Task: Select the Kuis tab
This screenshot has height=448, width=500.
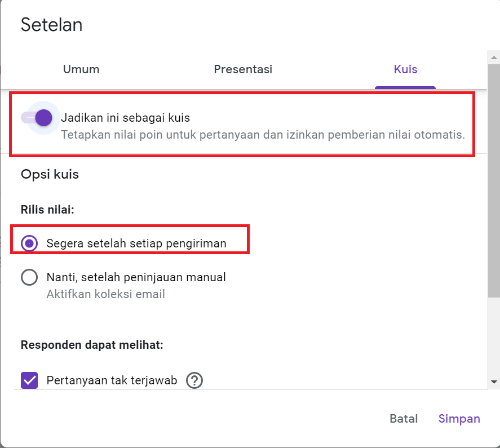Action: click(x=405, y=69)
